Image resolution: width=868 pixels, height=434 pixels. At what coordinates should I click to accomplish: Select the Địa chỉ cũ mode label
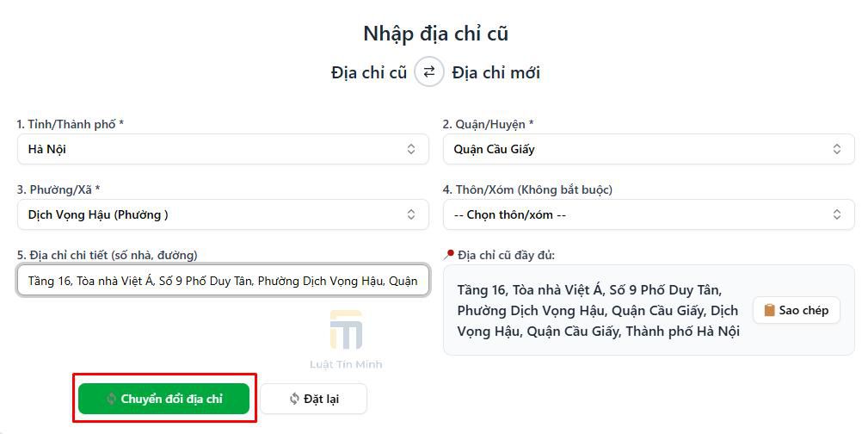click(368, 72)
